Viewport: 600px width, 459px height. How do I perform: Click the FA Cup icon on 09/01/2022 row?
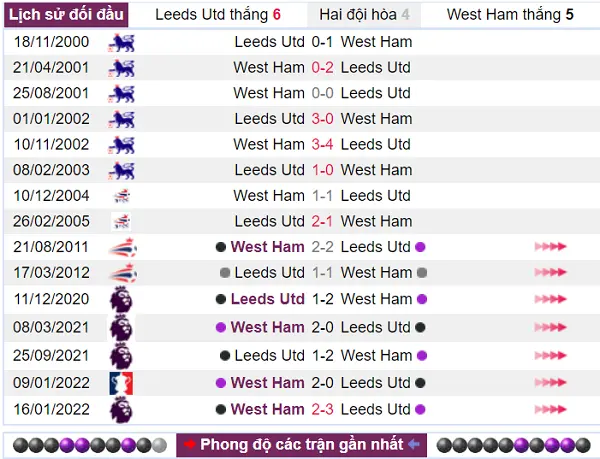121,383
